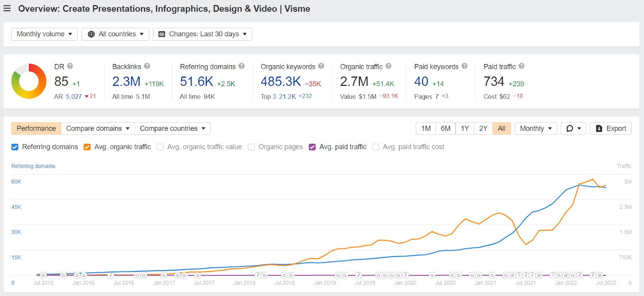
Task: Open the All countries dropdown
Action: tap(115, 34)
